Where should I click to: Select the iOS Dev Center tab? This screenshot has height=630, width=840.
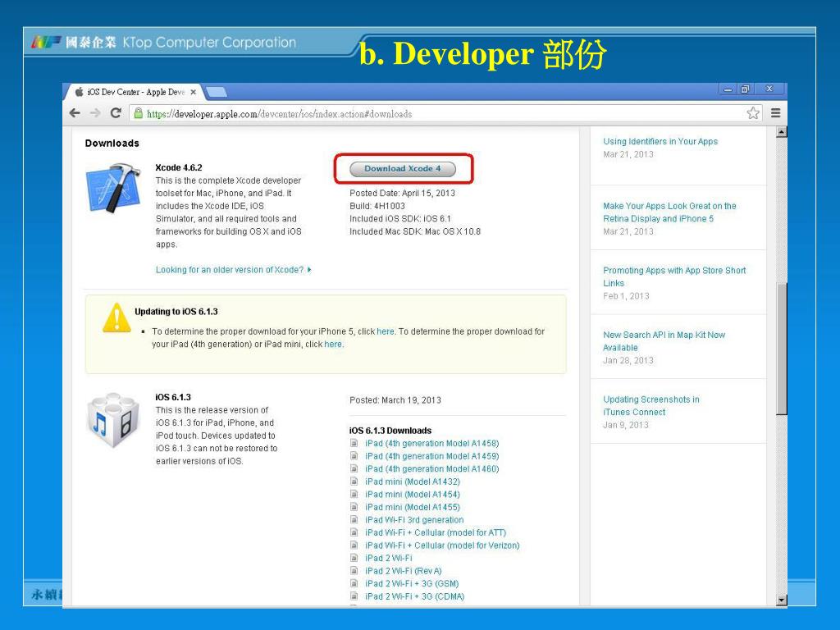134,92
